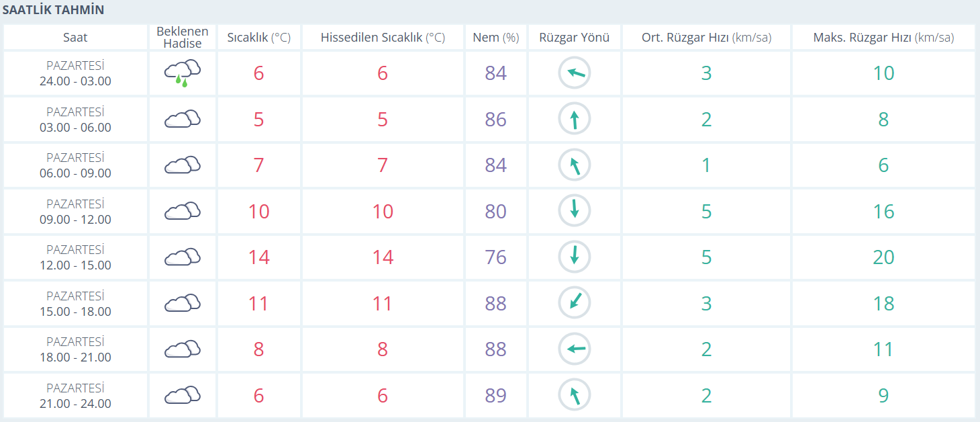Screen dimensions: 980x422
Task: Click the Hissedilen Sıcaklık column header
Action: pos(383,38)
